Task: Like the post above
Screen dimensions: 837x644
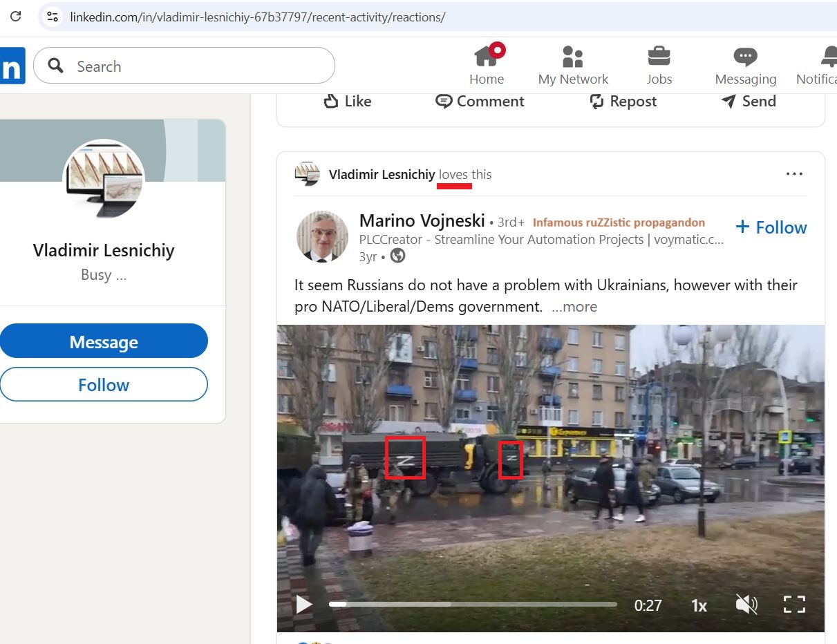Action: [348, 102]
